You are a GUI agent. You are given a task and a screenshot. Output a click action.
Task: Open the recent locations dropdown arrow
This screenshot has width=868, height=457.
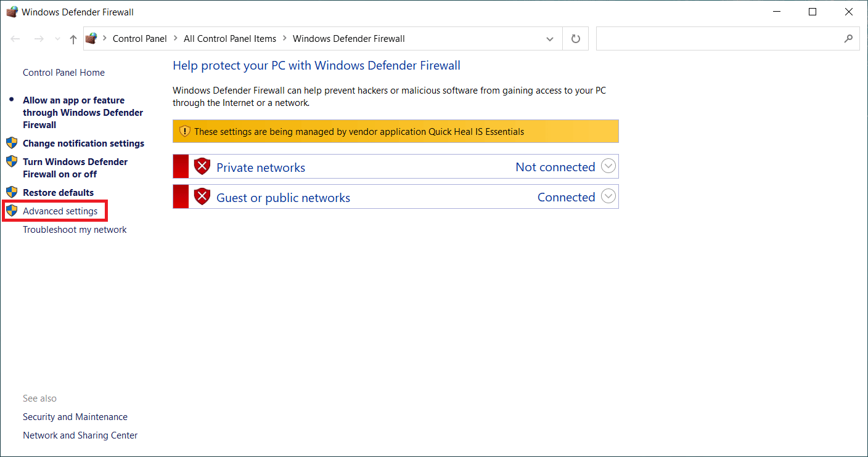pos(57,39)
